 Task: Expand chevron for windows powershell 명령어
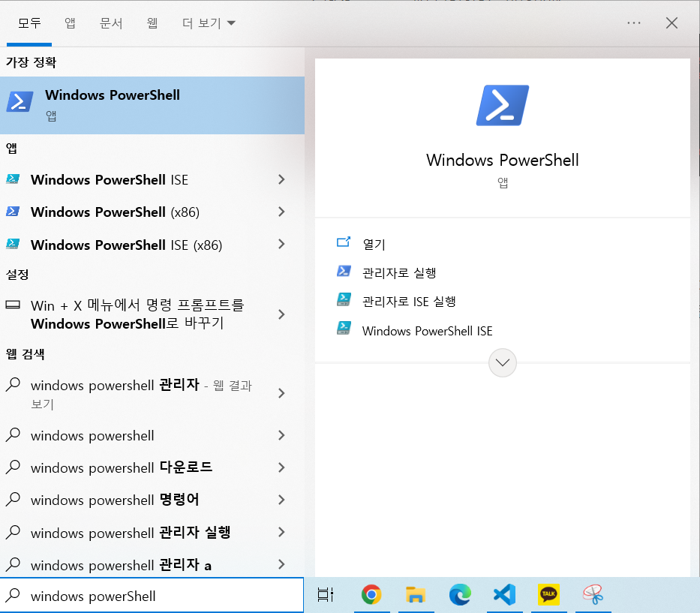[281, 500]
